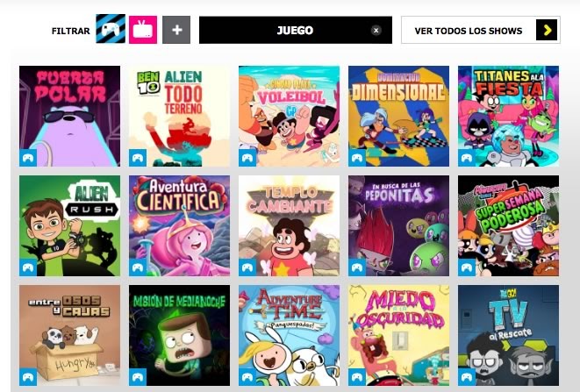Open Ver Todos Los Shows

click(x=481, y=30)
